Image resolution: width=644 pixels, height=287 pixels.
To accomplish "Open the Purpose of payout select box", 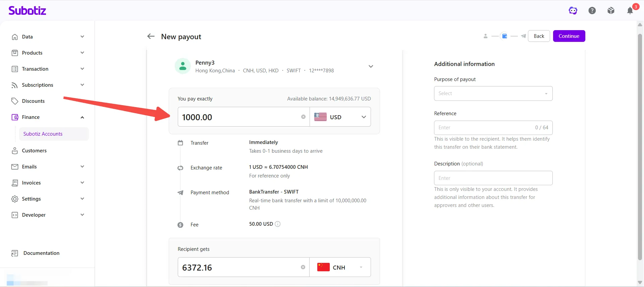I will tap(493, 93).
